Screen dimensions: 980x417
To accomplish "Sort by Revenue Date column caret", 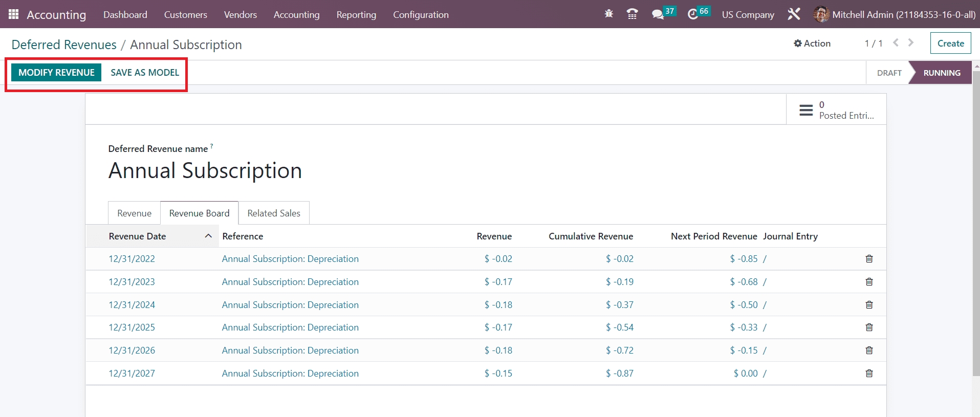I will pos(208,236).
